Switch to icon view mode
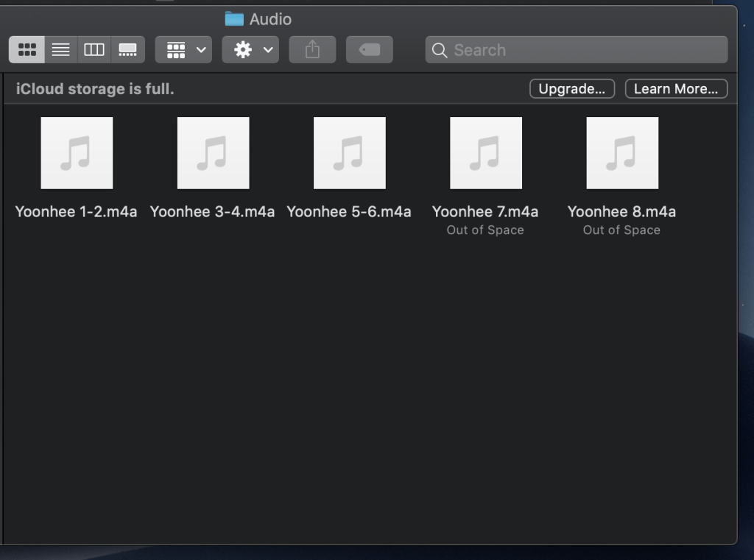This screenshot has height=560, width=754. pyautogui.click(x=27, y=50)
